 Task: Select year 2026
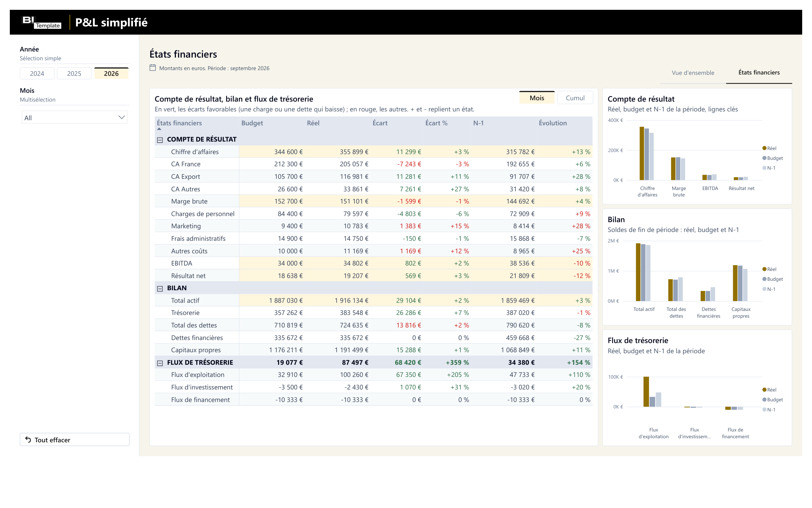click(x=111, y=73)
